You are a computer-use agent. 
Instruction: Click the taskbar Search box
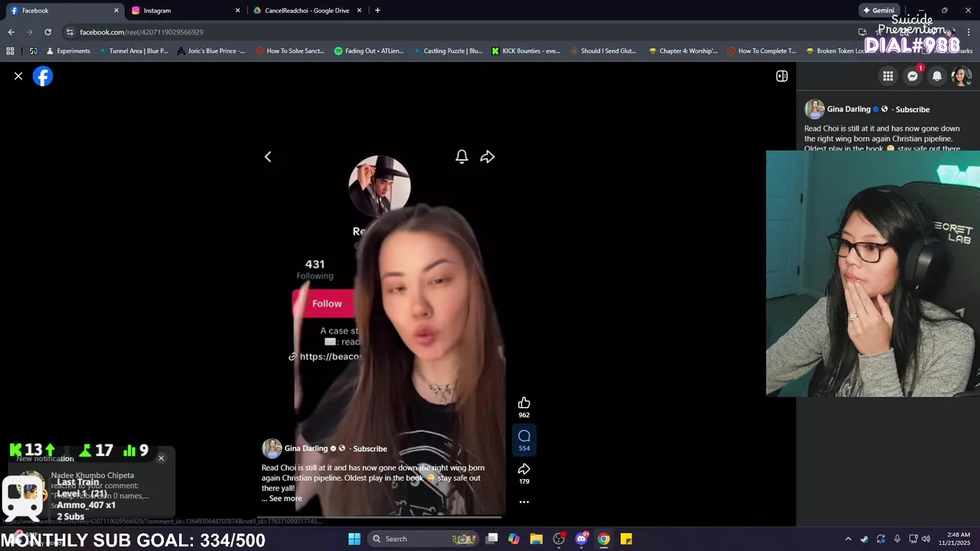click(x=423, y=539)
